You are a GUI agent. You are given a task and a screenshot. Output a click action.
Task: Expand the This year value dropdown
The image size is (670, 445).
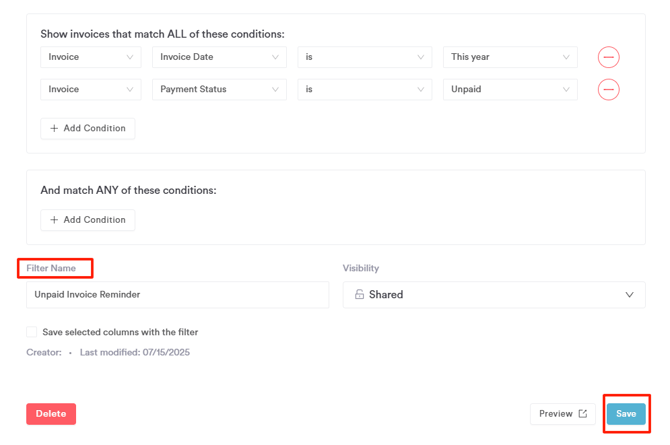tap(510, 57)
